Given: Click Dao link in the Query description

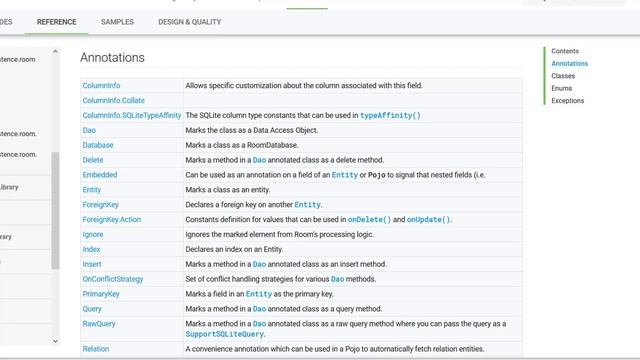Looking at the screenshot, I should pos(259,309).
